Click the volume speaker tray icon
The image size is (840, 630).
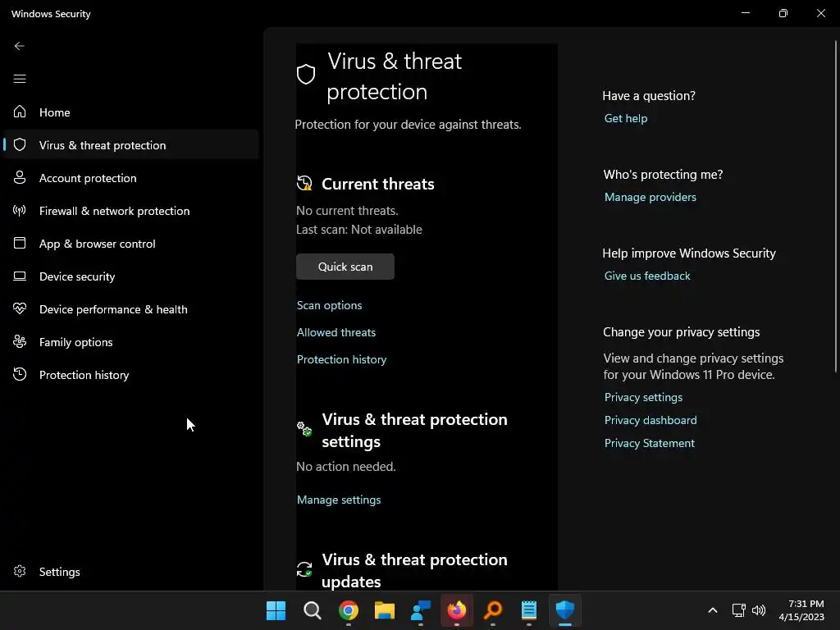tap(759, 610)
